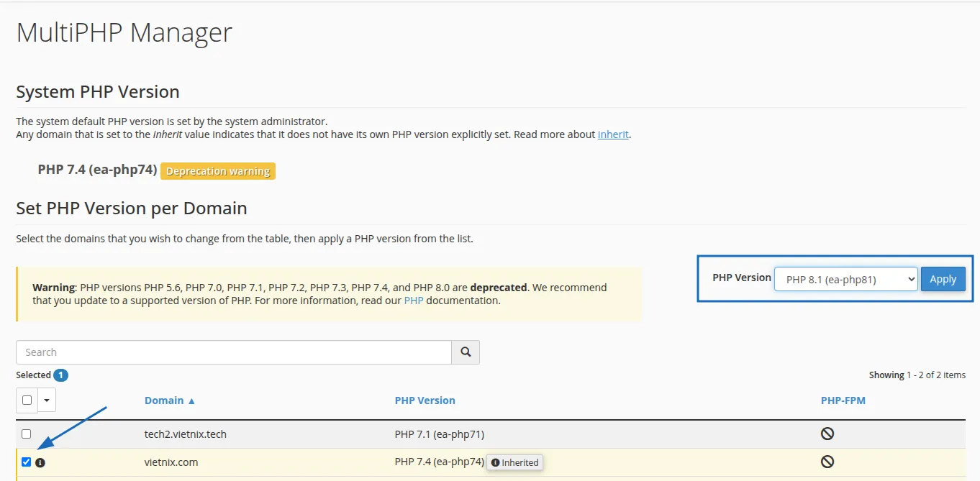
Task: Sort table by PHP-FPM column header
Action: click(843, 400)
